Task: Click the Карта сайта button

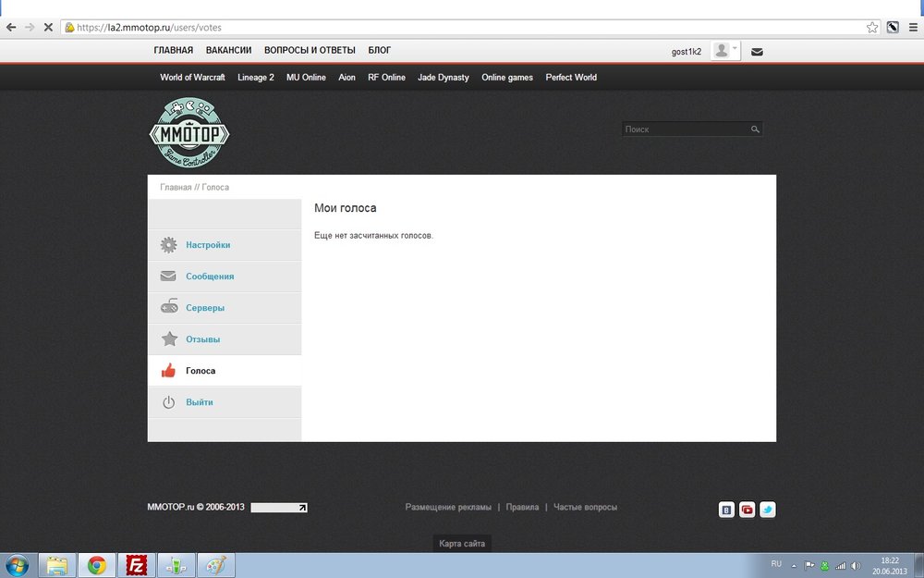Action: (461, 544)
